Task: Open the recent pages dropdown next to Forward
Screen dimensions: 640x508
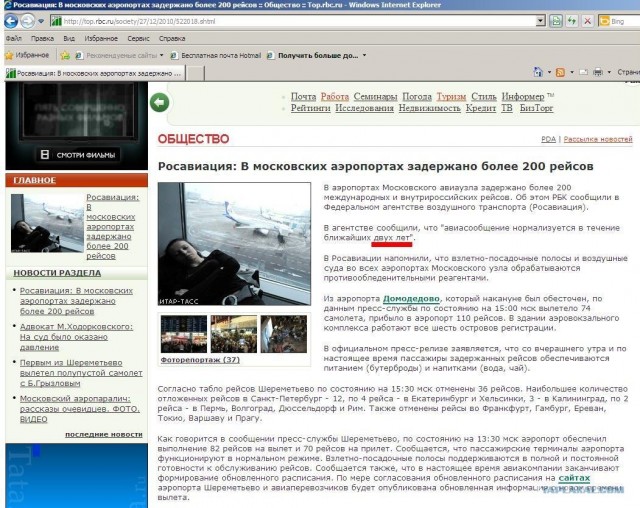Action: (41, 21)
